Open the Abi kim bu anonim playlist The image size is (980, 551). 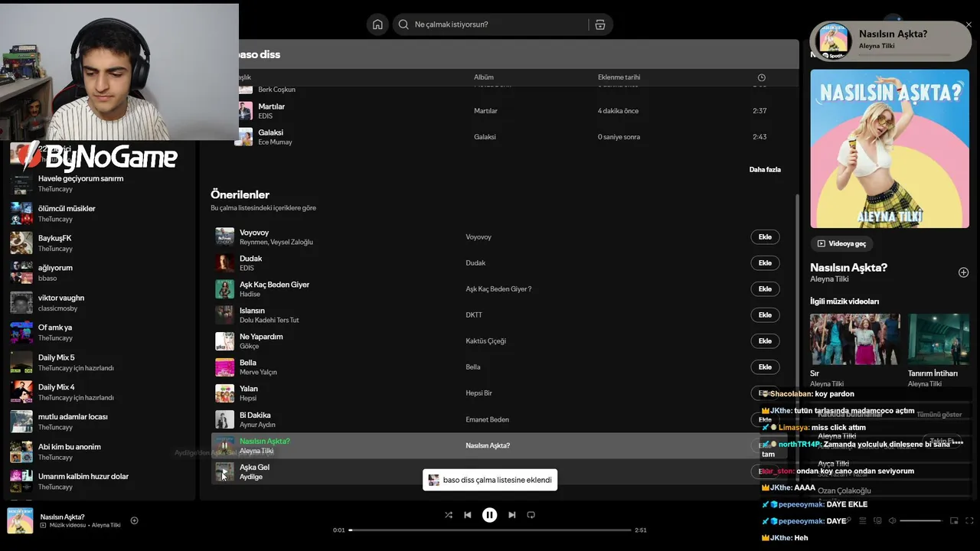70,447
